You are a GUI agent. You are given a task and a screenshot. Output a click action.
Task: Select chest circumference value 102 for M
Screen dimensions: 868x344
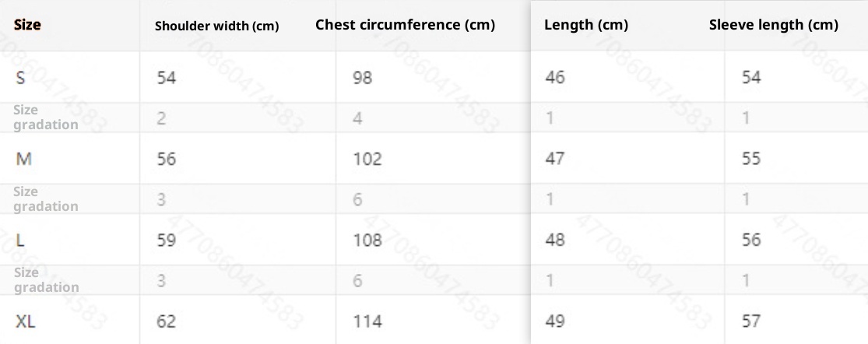pyautogui.click(x=367, y=159)
